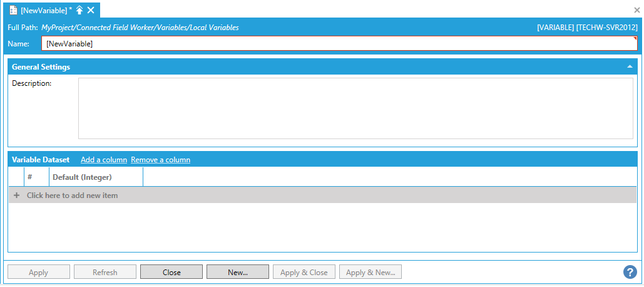This screenshot has width=644, height=287.
Task: Click the Full Path project location text
Action: (x=140, y=28)
